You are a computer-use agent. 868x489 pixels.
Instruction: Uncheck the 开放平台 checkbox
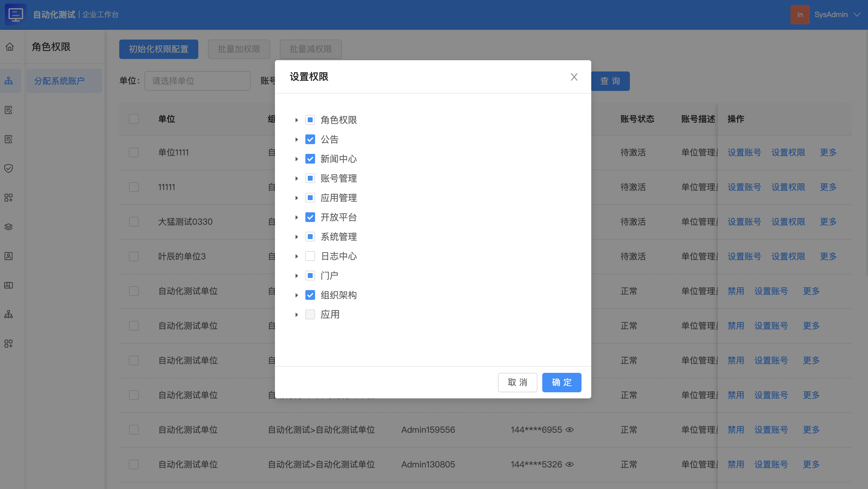(x=310, y=217)
